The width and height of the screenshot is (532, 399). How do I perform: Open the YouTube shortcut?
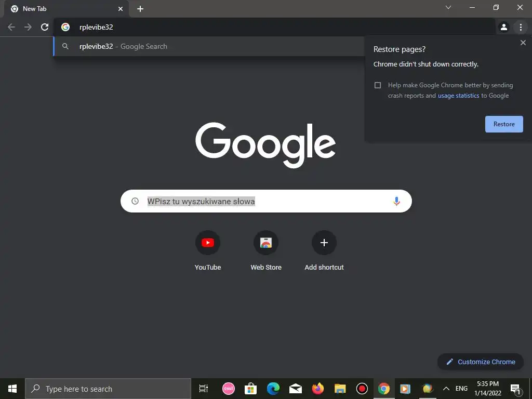click(208, 250)
